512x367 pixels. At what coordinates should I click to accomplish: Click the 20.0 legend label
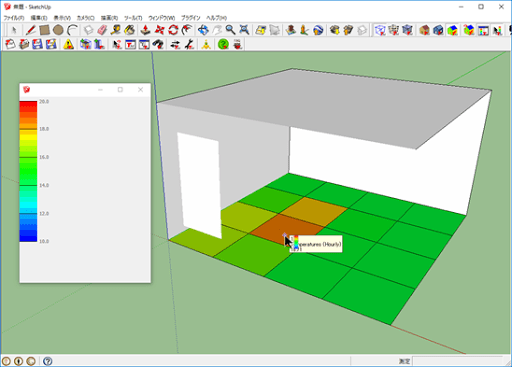tap(44, 101)
